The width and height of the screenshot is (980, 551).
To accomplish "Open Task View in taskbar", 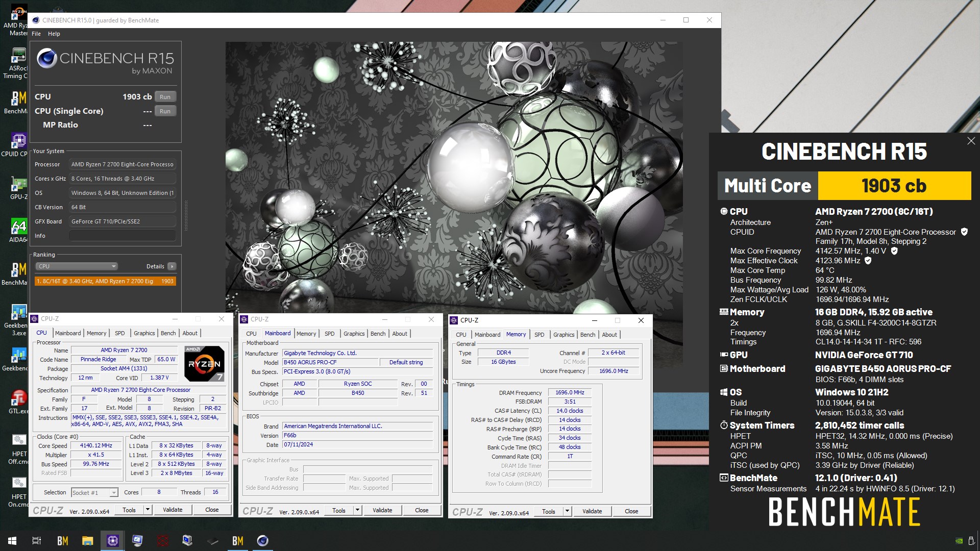I will [x=37, y=541].
